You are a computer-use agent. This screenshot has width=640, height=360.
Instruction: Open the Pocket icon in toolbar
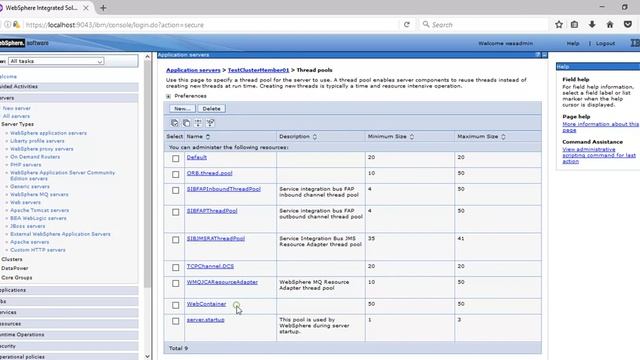[x=628, y=24]
